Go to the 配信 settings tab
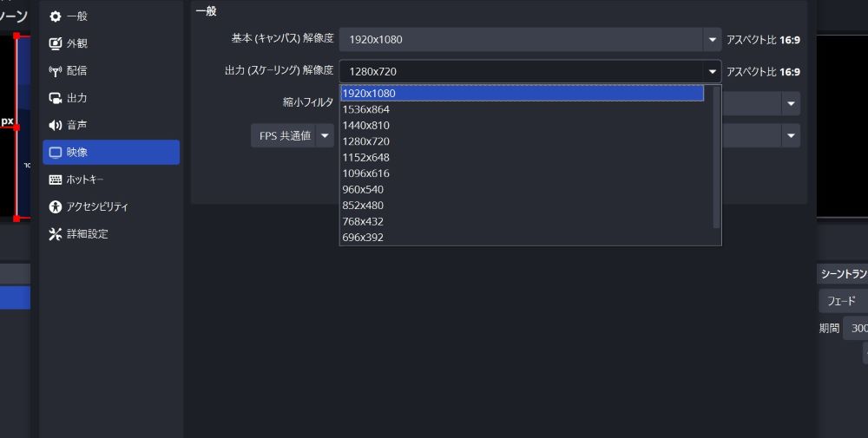Screen dimensions: 868x438 [111, 71]
